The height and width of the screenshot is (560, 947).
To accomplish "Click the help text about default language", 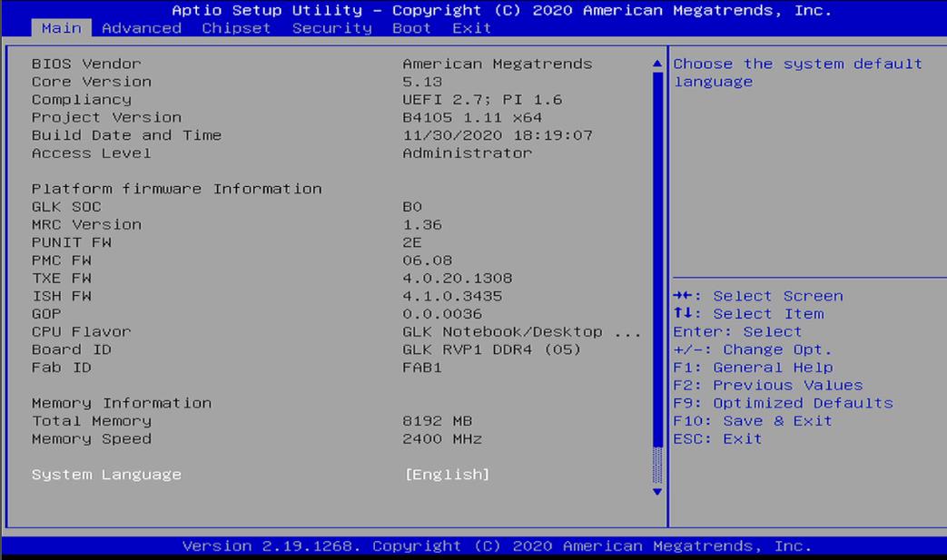I will click(x=798, y=73).
